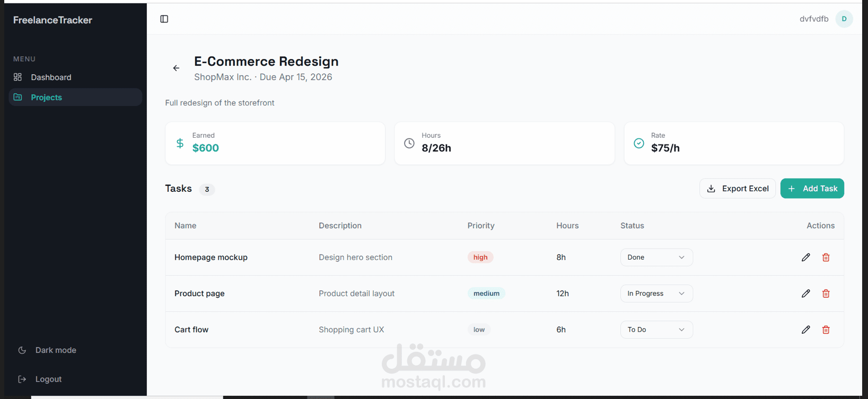The image size is (868, 399).
Task: Toggle the sidebar panel icon
Action: tap(164, 19)
